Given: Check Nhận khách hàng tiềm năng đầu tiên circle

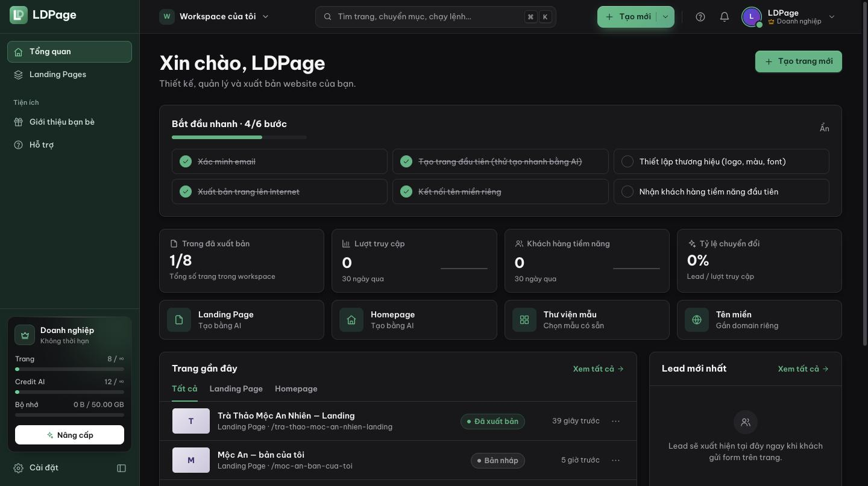Looking at the screenshot, I should pos(627,192).
